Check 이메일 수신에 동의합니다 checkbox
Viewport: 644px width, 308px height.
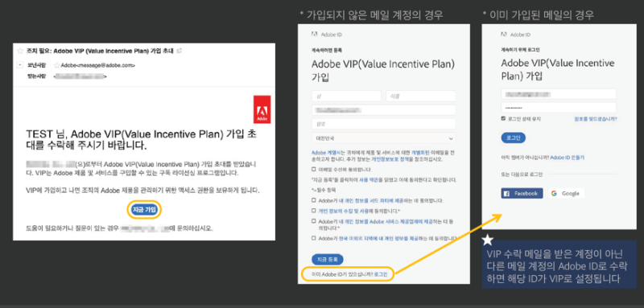314,169
